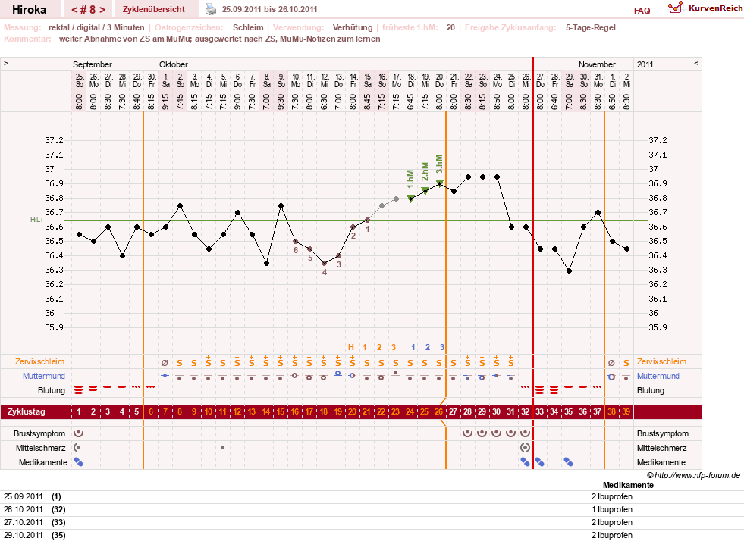Viewport: 744px width, 560px height.
Task: Click the Muttermund circle symbol on cycle day 38
Action: click(x=611, y=377)
